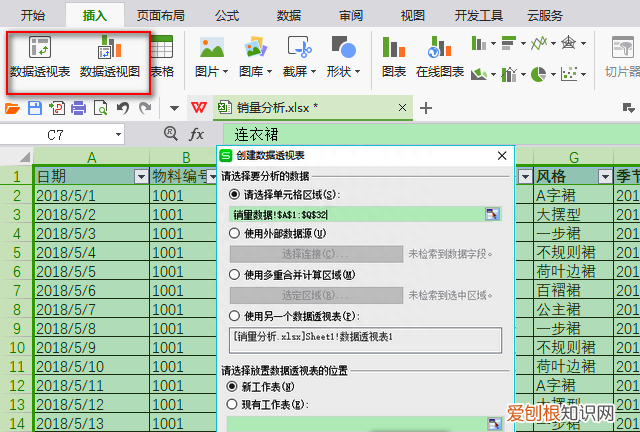Click the PivotChart (数据透视图) icon
This screenshot has width=640, height=432.
click(x=109, y=47)
